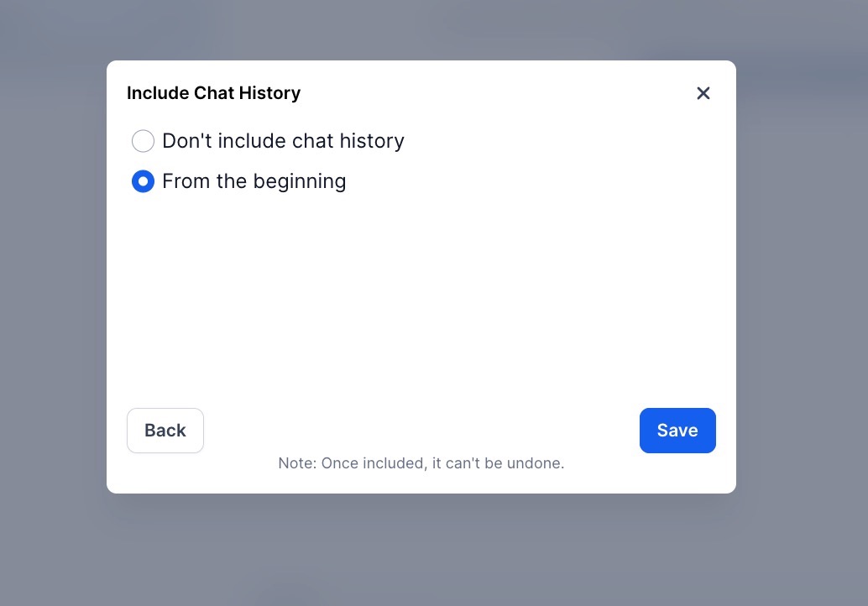This screenshot has height=606, width=868.
Task: Select the "From the beginning" radio button
Action: (144, 181)
